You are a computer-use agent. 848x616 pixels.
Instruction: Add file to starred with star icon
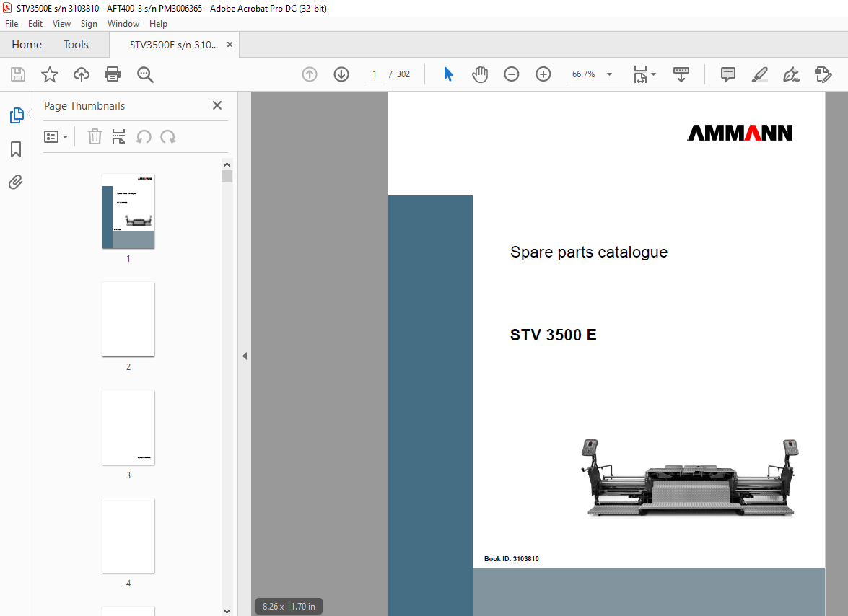tap(50, 74)
